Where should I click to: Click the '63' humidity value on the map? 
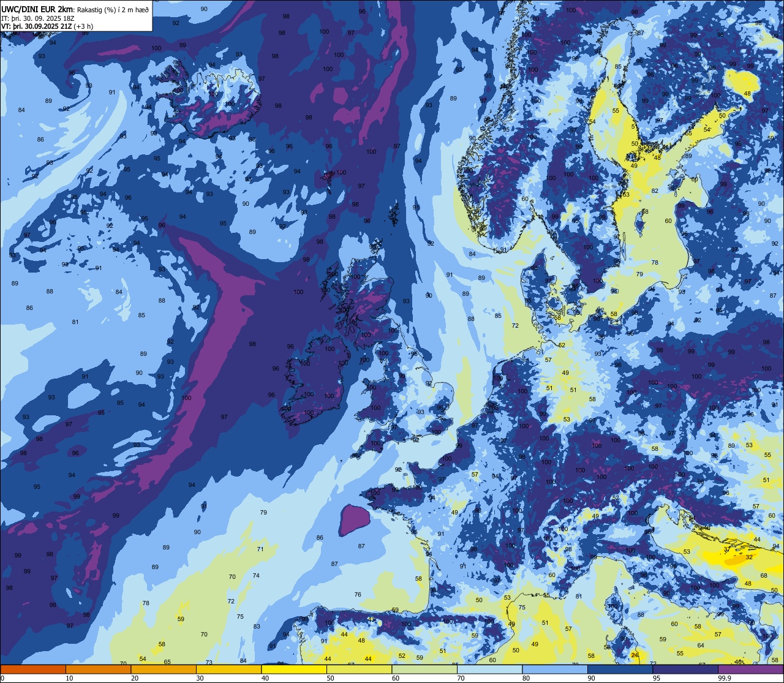click(626, 195)
